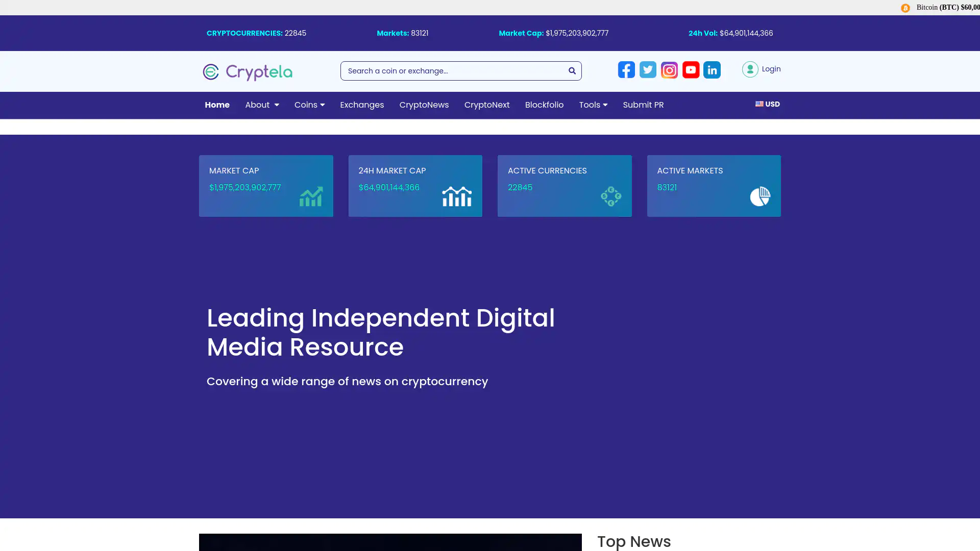
Task: Open the YouTube social icon
Action: coord(691,70)
